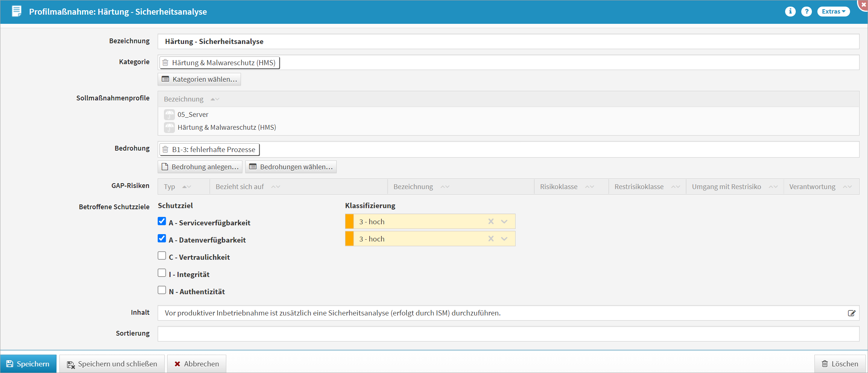The image size is (868, 373).
Task: Open help via the question mark icon
Action: [x=806, y=12]
